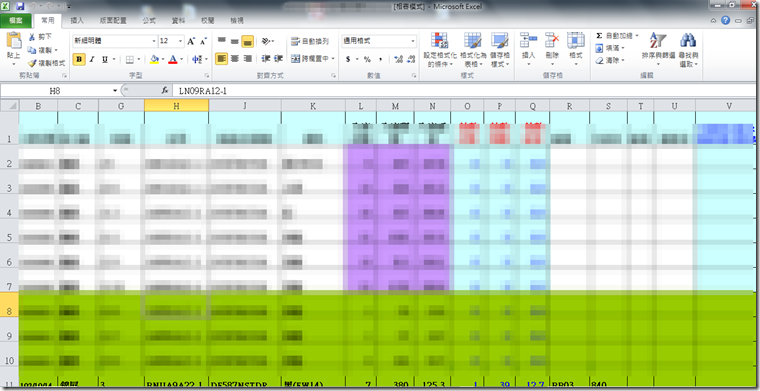Click the Undo arrow in quick access toolbar
Screen dimensions: 760x391
(33, 6)
